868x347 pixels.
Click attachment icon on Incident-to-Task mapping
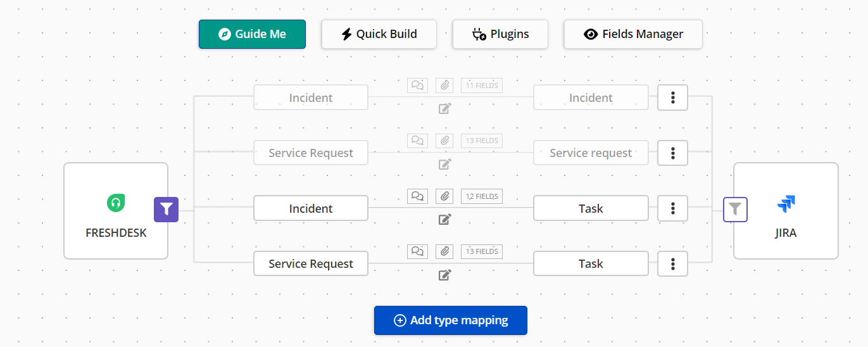pos(445,196)
